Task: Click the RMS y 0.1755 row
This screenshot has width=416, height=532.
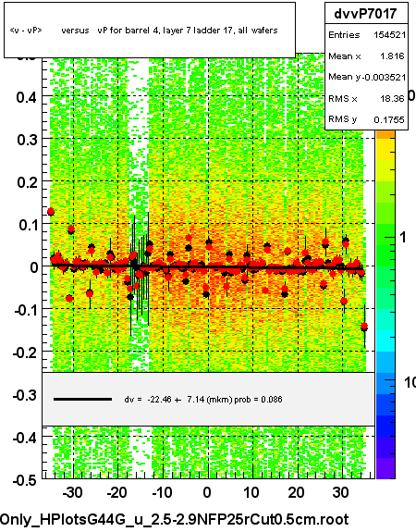Action: pos(366,119)
